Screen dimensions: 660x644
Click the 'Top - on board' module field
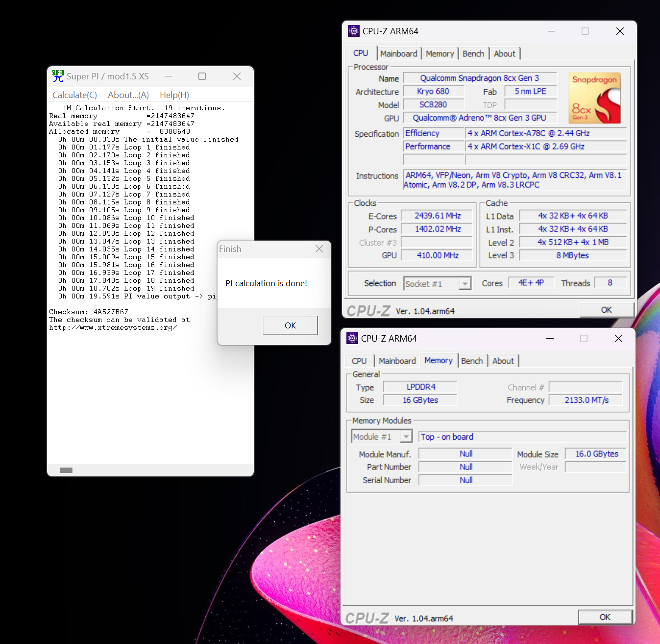tap(523, 437)
